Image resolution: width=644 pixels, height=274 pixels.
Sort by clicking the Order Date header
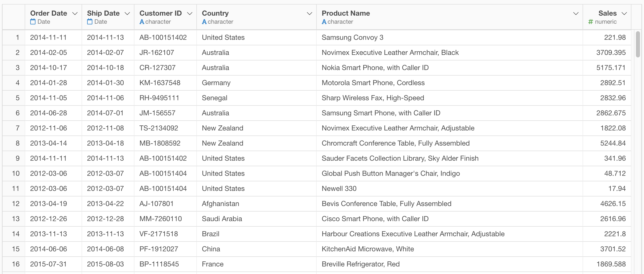tap(48, 13)
